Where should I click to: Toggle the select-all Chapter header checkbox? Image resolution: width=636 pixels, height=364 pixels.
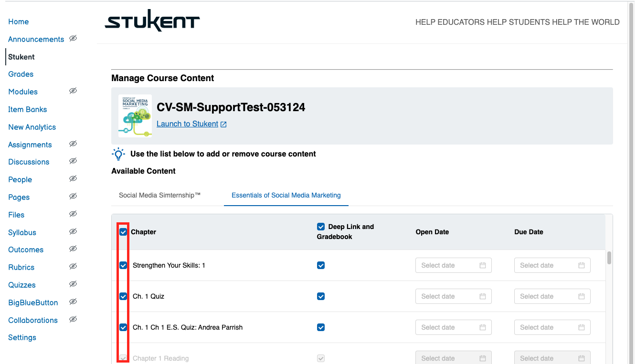click(x=123, y=232)
